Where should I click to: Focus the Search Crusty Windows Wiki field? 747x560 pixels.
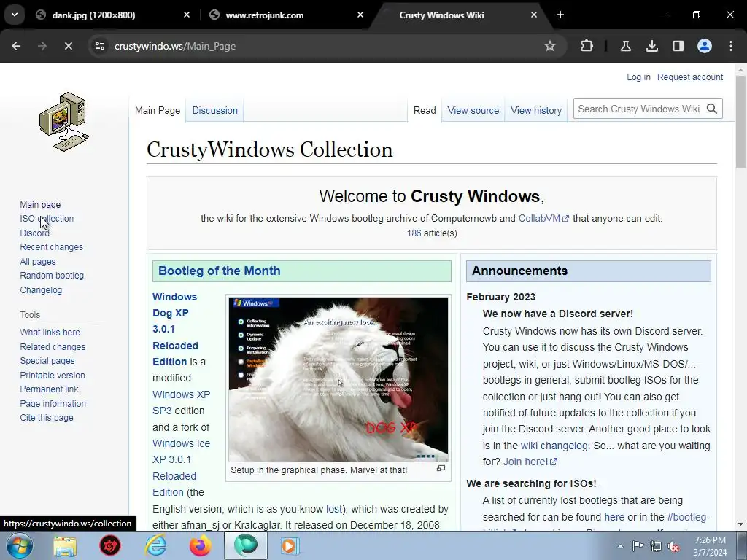tap(638, 109)
